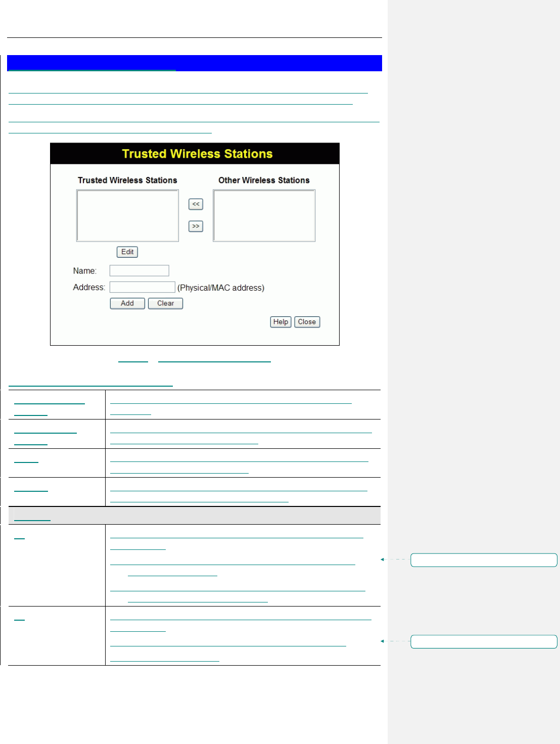Click the 'Address:' label

(x=89, y=287)
